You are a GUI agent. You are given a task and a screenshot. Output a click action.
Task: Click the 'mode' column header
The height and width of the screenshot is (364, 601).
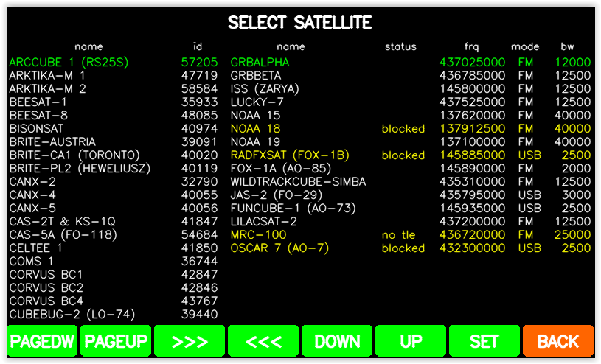point(525,46)
